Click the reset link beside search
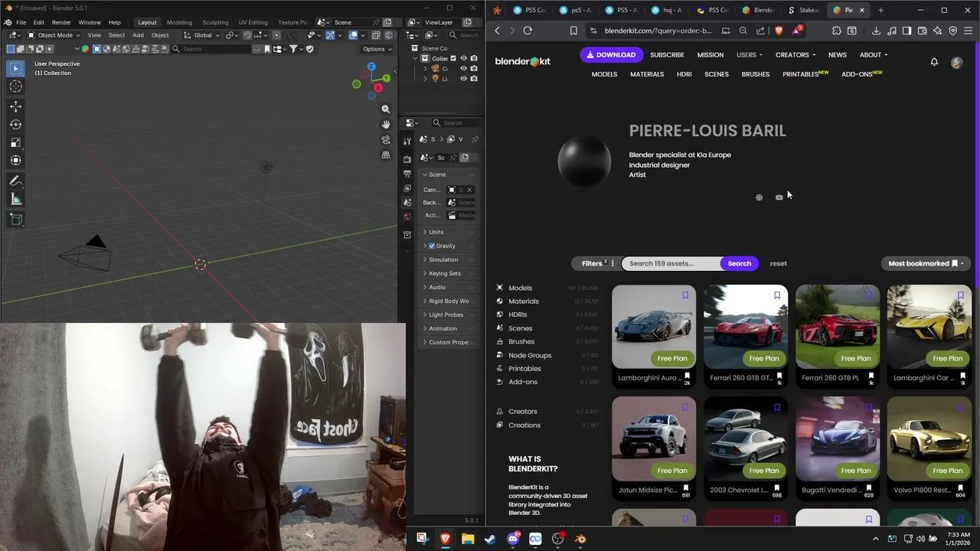The height and width of the screenshot is (551, 980). point(779,263)
